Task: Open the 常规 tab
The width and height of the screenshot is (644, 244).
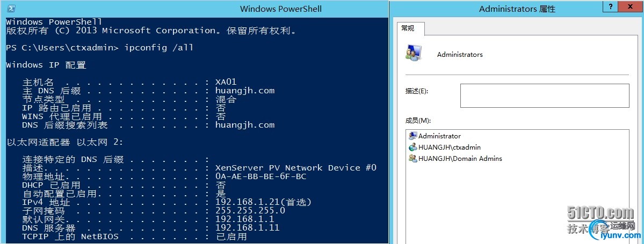Action: (409, 28)
